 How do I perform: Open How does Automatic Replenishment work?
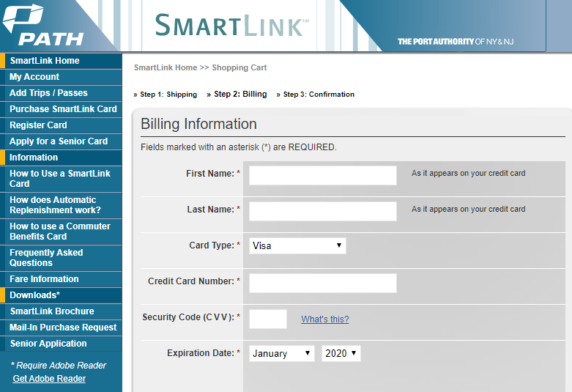61,204
